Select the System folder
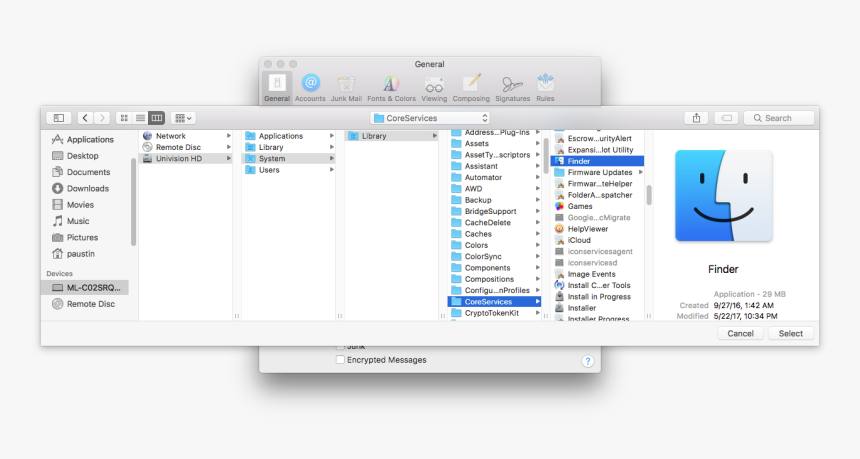This screenshot has height=459, width=860. coord(288,158)
